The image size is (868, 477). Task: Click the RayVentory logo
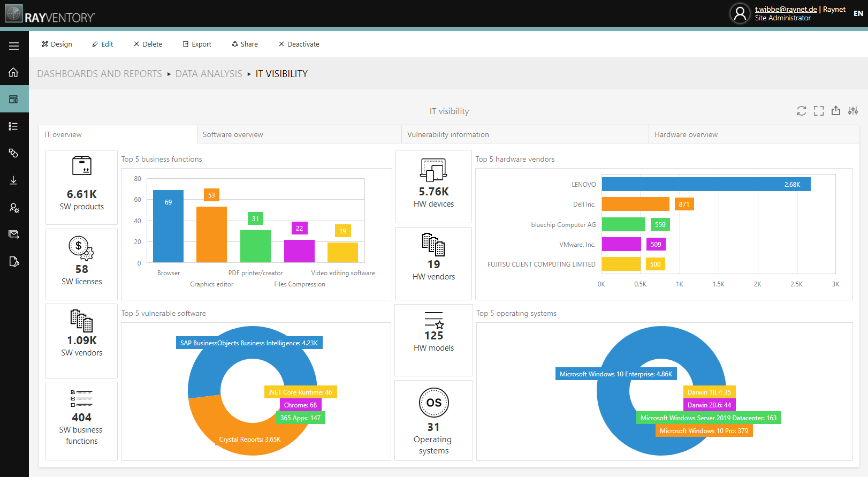coord(50,13)
